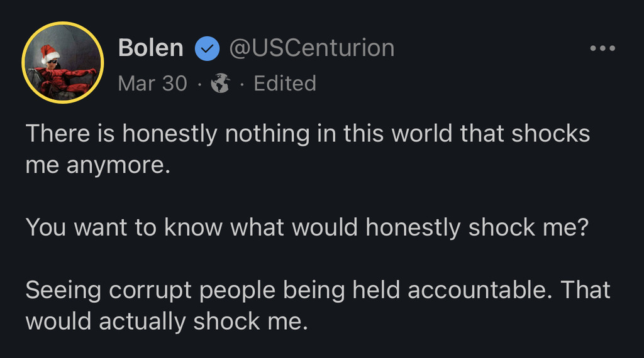The image size is (644, 358).
Task: Click the globe public visibility icon
Action: coord(220,84)
